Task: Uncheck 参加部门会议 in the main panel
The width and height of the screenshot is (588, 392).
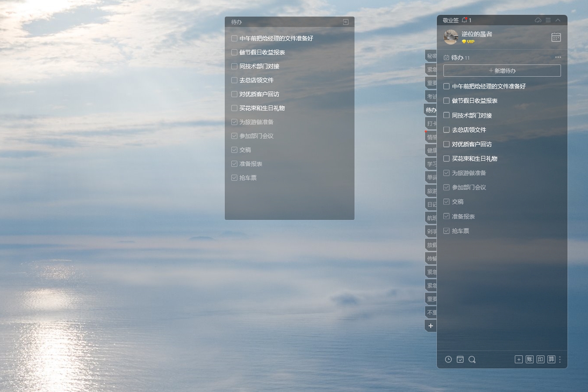Action: 446,187
